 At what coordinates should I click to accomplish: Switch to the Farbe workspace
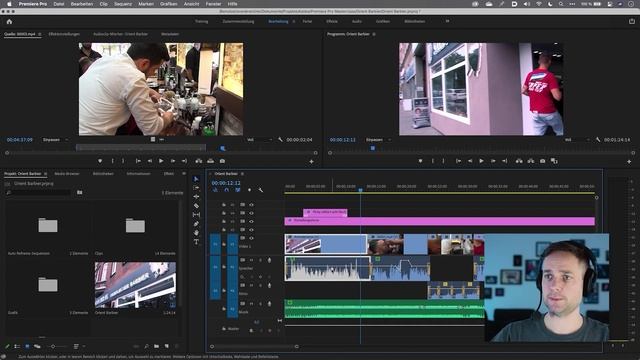(307, 21)
